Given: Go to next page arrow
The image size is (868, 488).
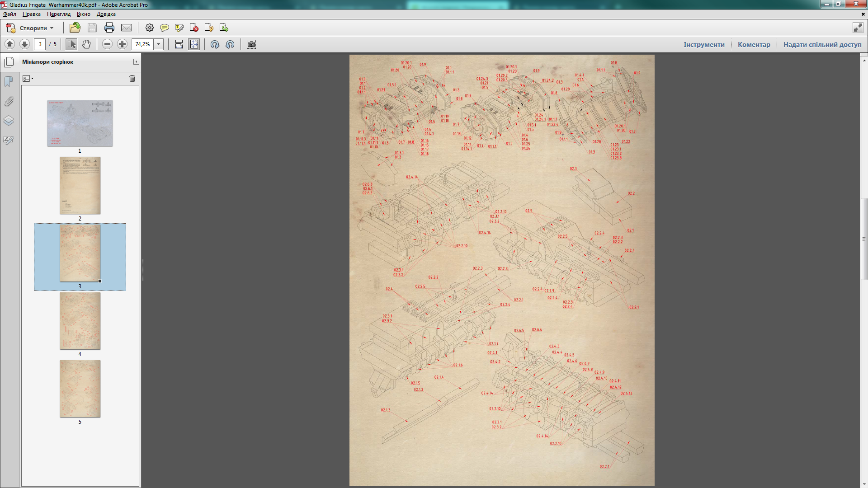Looking at the screenshot, I should [24, 44].
